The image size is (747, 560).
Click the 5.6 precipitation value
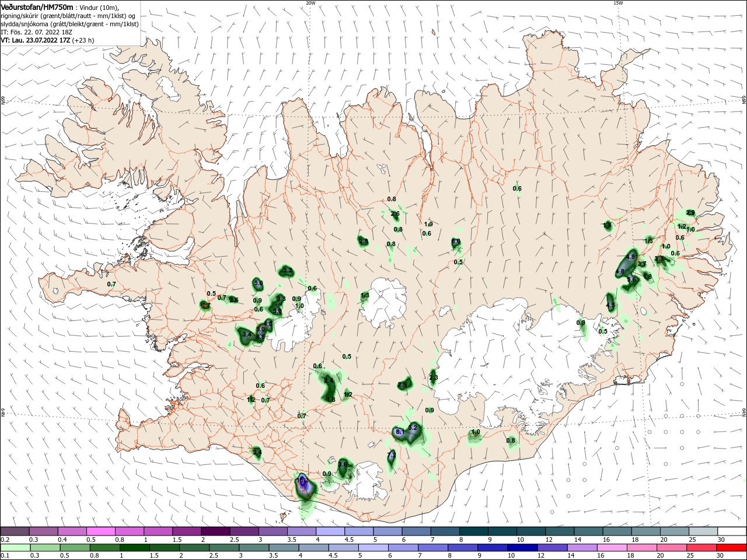coord(631,279)
